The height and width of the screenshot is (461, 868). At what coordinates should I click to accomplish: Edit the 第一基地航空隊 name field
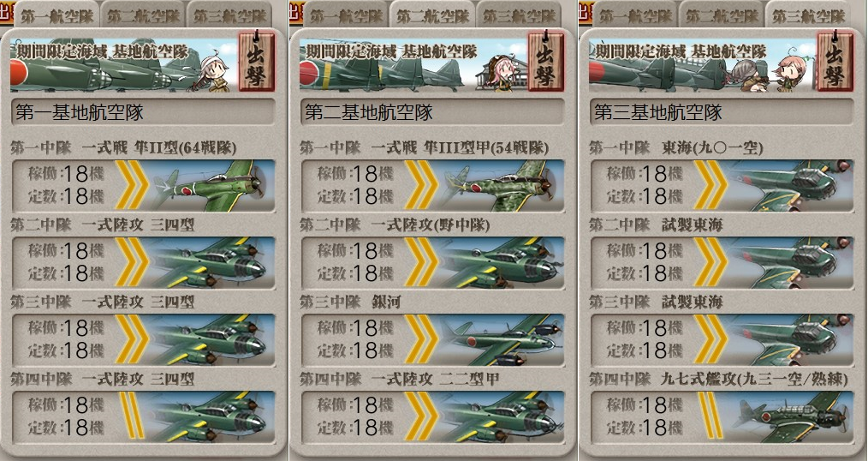[x=143, y=112]
